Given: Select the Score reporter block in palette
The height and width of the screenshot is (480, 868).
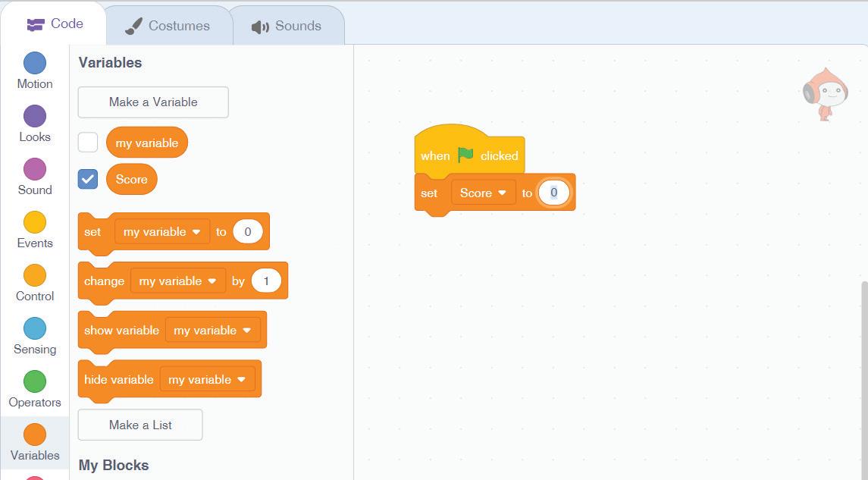Looking at the screenshot, I should point(132,180).
